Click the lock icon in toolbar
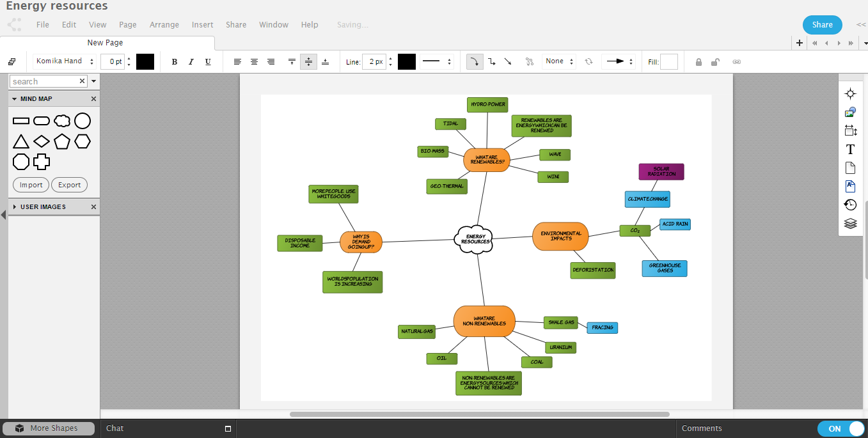Viewport: 868px width, 438px height. pyautogui.click(x=698, y=61)
